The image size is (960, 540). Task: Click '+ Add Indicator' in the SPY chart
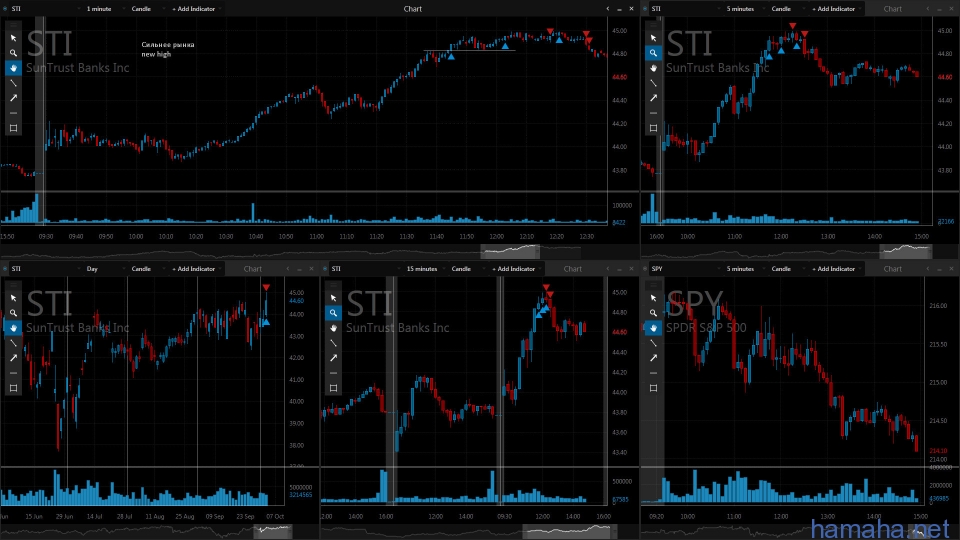[833, 269]
